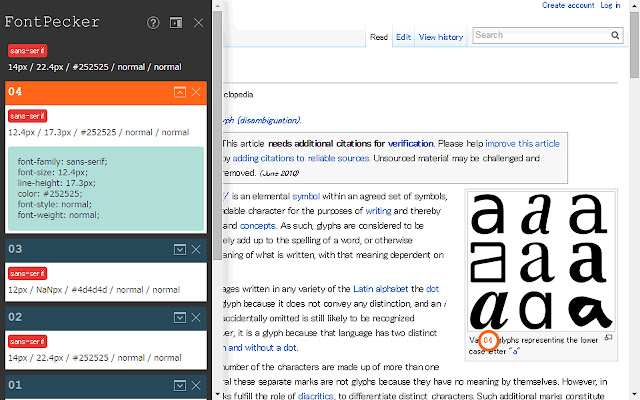Remove the 01 font entry
This screenshot has height=400, width=640.
[x=196, y=385]
